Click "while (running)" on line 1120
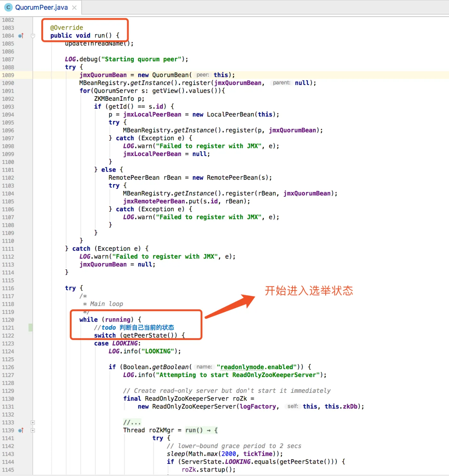The width and height of the screenshot is (449, 476). [106, 320]
